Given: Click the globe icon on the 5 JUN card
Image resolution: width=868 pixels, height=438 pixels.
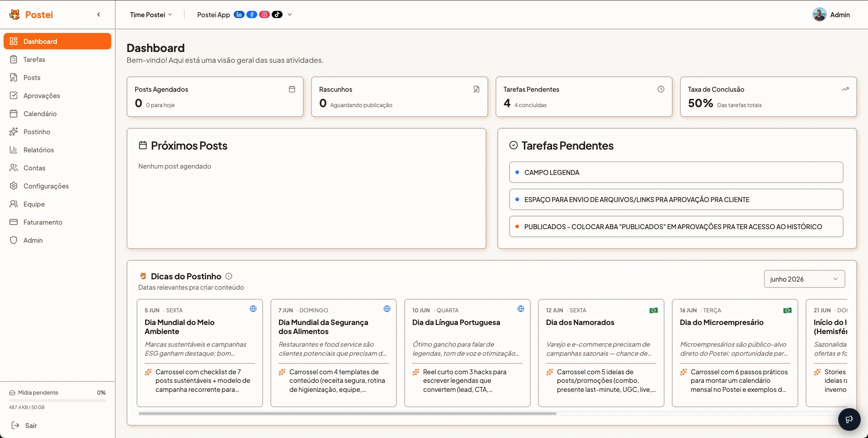Looking at the screenshot, I should point(253,309).
